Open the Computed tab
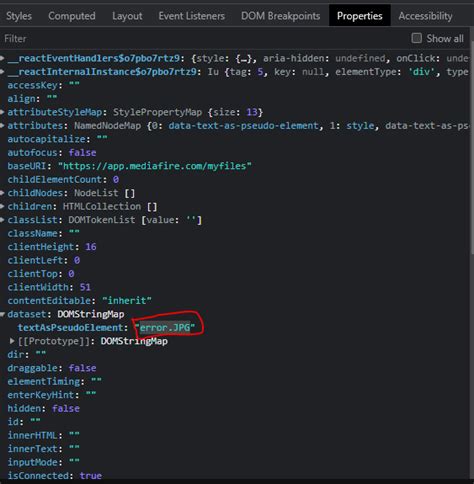The width and height of the screenshot is (474, 484). click(72, 16)
